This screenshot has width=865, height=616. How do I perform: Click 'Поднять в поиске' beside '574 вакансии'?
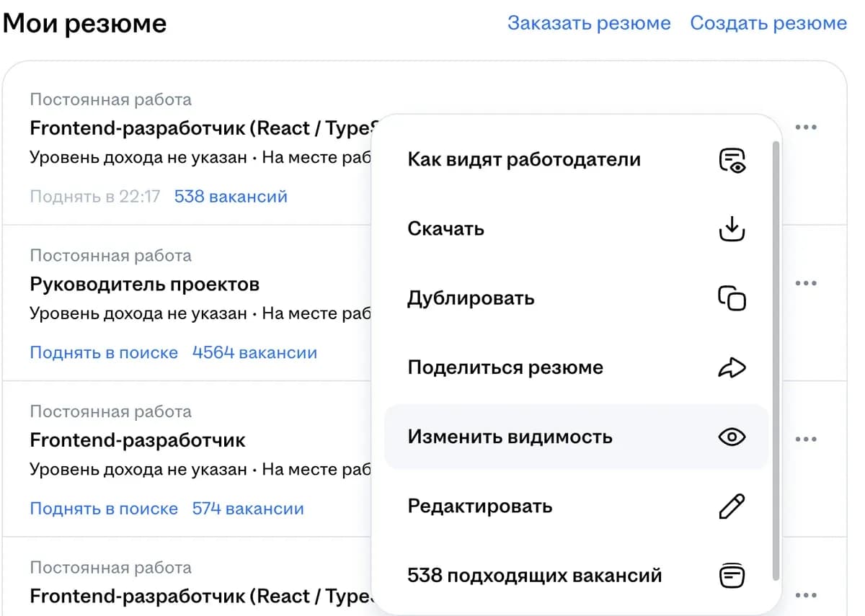point(104,508)
